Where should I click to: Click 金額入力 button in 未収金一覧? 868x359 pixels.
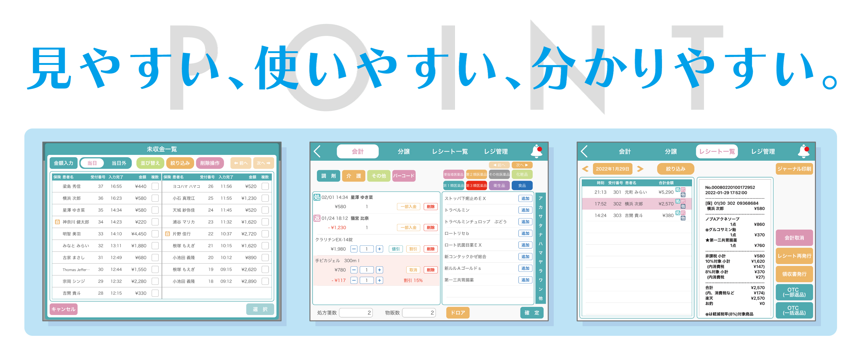click(x=63, y=163)
